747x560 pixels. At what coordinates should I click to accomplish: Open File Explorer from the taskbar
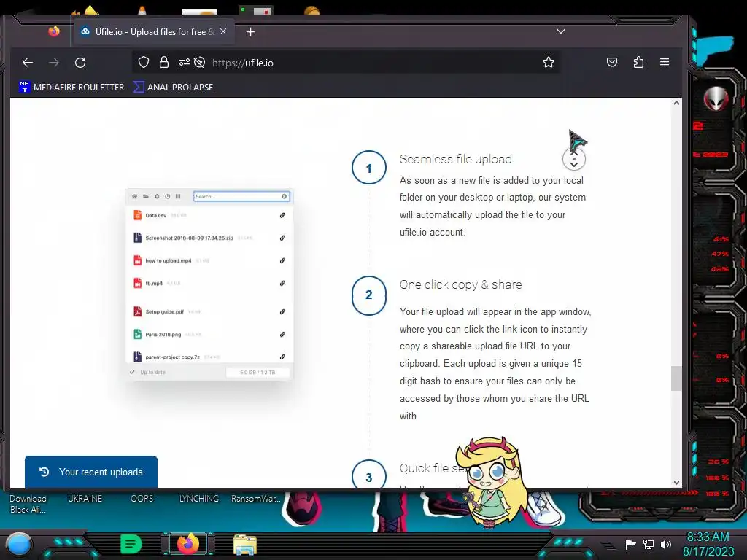[245, 545]
